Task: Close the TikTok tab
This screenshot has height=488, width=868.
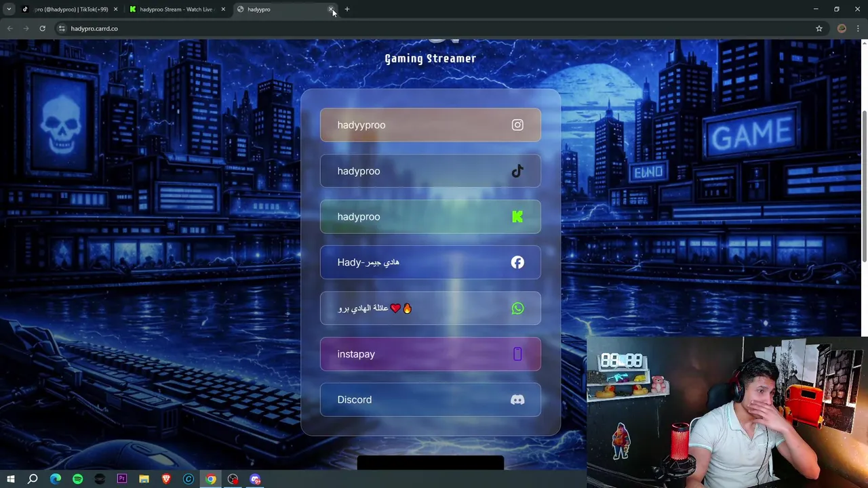Action: tap(115, 9)
